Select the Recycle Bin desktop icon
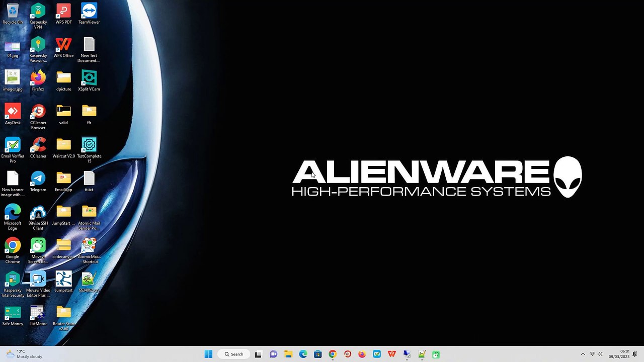The width and height of the screenshot is (644, 362). coord(13,14)
